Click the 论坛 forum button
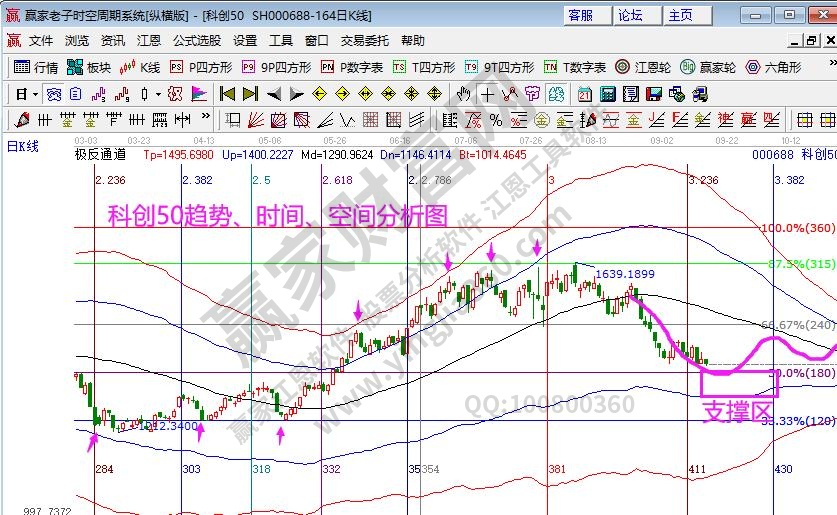 (630, 15)
